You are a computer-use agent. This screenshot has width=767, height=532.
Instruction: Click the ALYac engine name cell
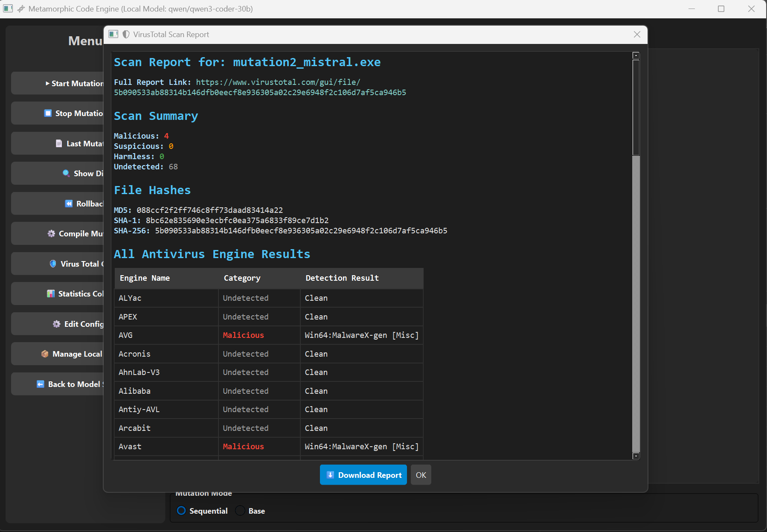point(166,298)
